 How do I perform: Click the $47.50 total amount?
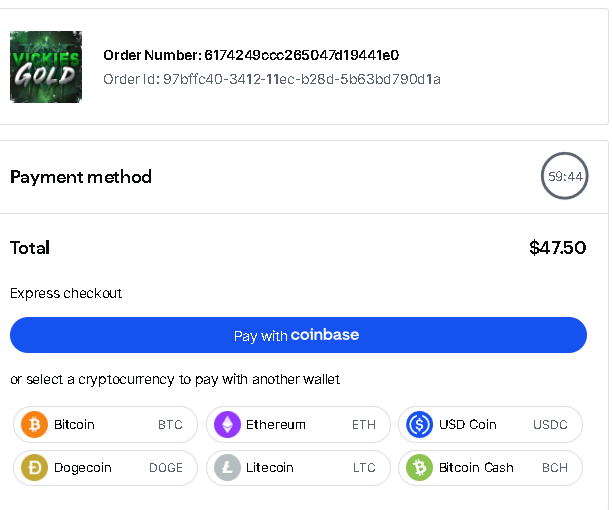click(558, 248)
